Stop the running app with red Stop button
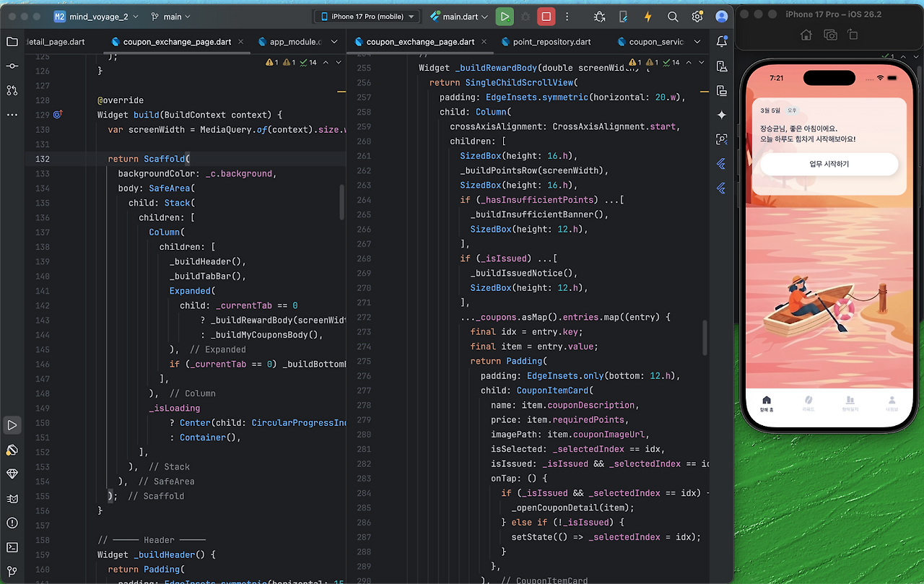 (546, 17)
